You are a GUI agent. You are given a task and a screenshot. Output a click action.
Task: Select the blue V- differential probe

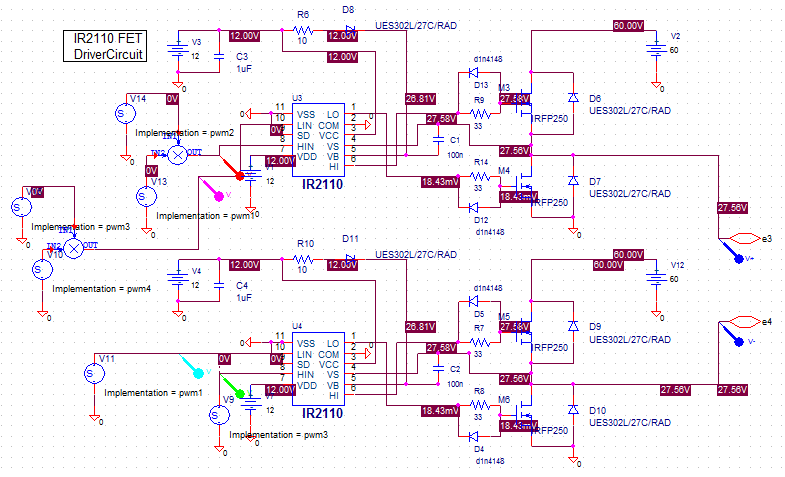point(731,333)
